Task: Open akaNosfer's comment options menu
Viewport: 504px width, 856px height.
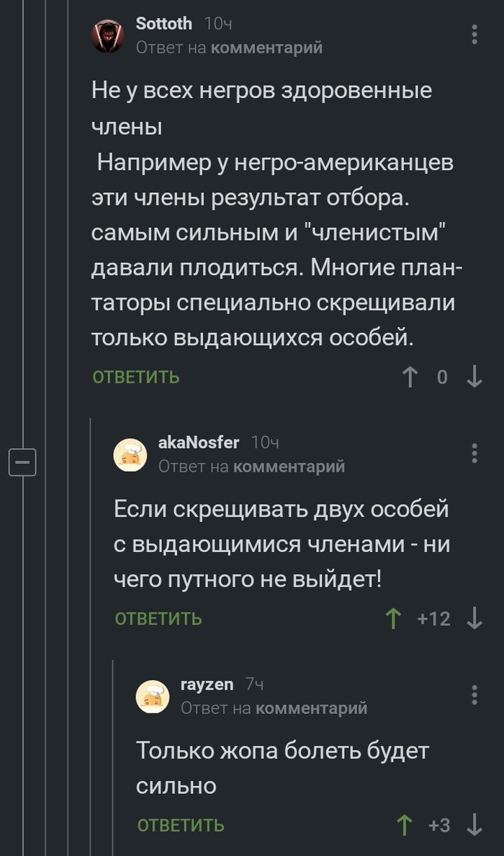Action: (474, 454)
